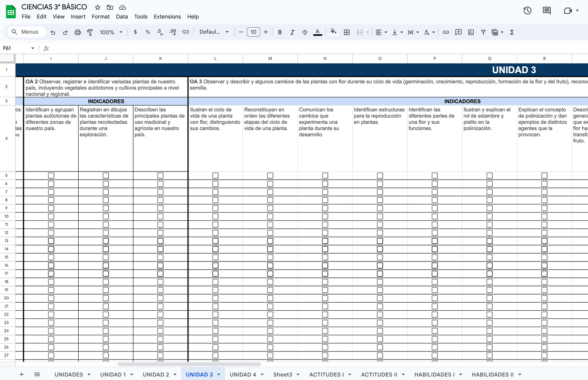Open the fill color picker

333,32
